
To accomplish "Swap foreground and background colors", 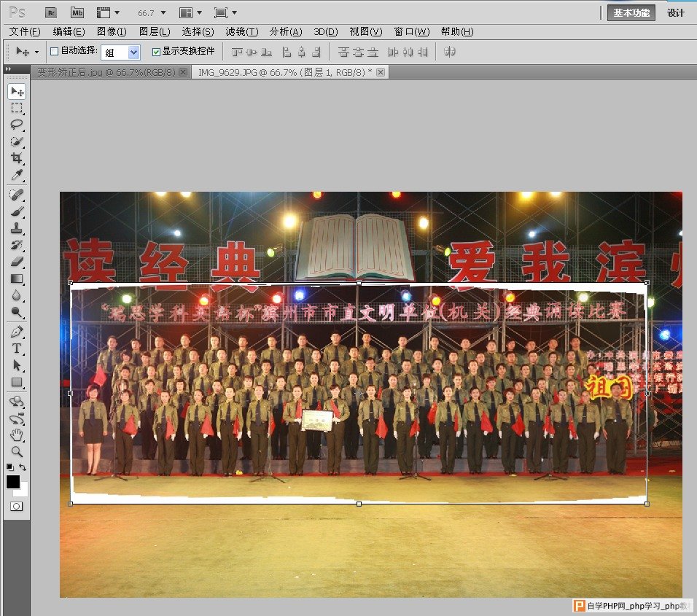I will (x=23, y=467).
